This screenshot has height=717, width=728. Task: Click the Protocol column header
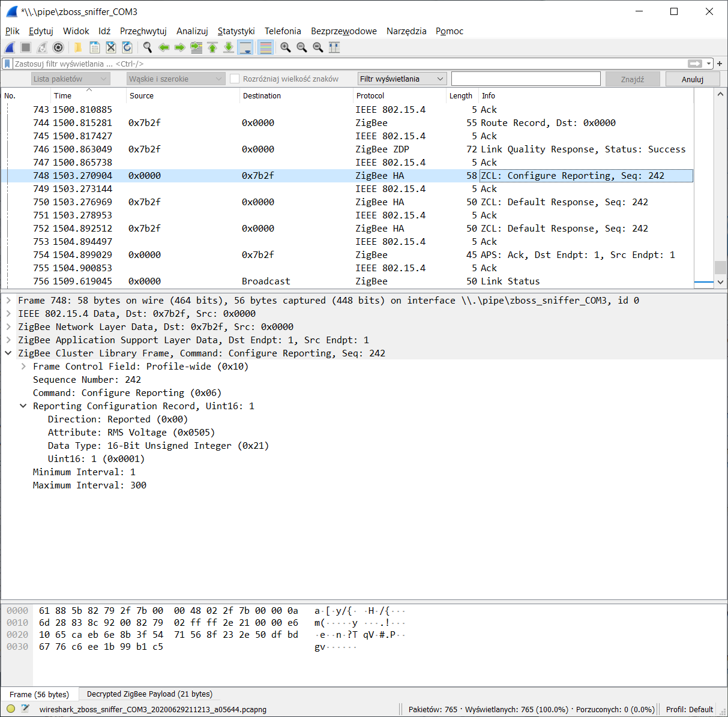coord(400,96)
